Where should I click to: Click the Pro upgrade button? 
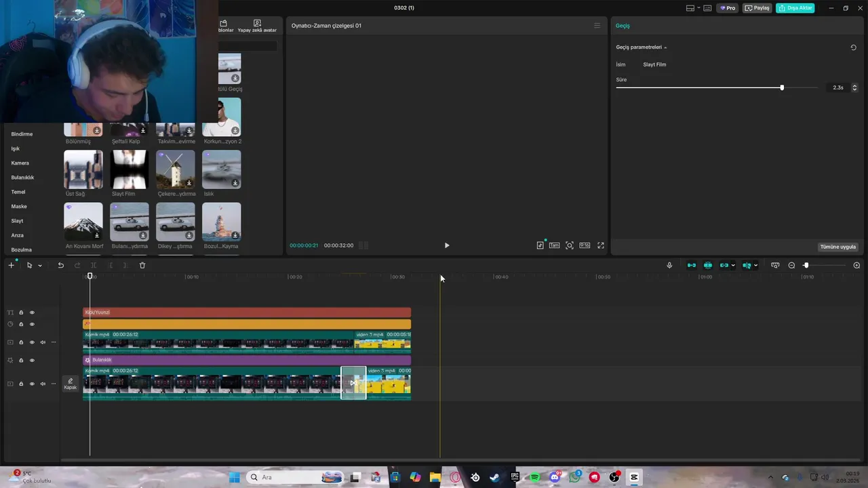click(x=728, y=8)
